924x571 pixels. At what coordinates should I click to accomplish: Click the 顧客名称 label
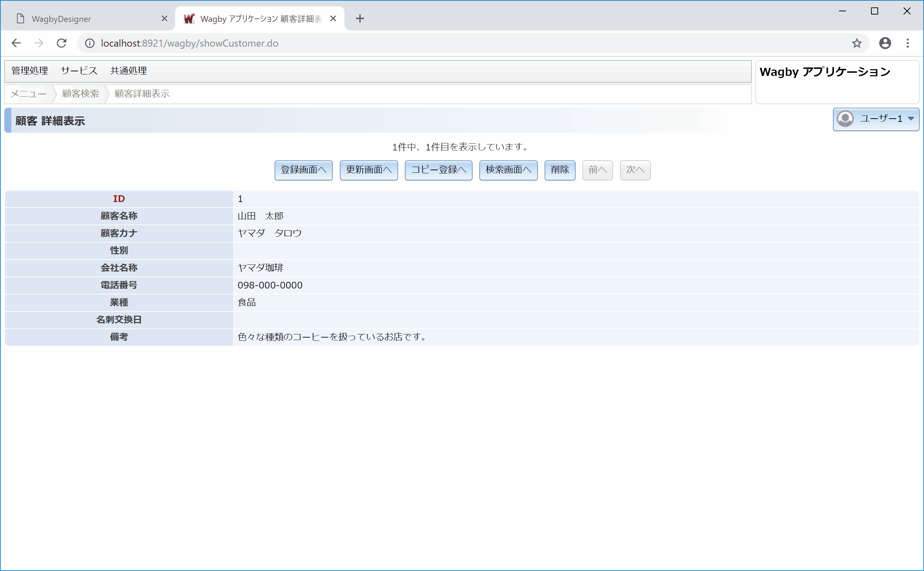[x=119, y=216]
